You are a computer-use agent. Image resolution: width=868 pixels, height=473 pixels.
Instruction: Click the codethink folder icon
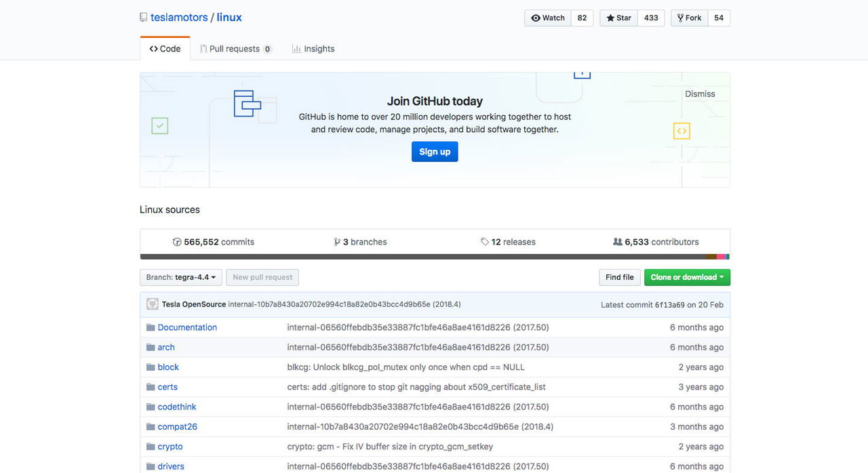[x=151, y=407]
